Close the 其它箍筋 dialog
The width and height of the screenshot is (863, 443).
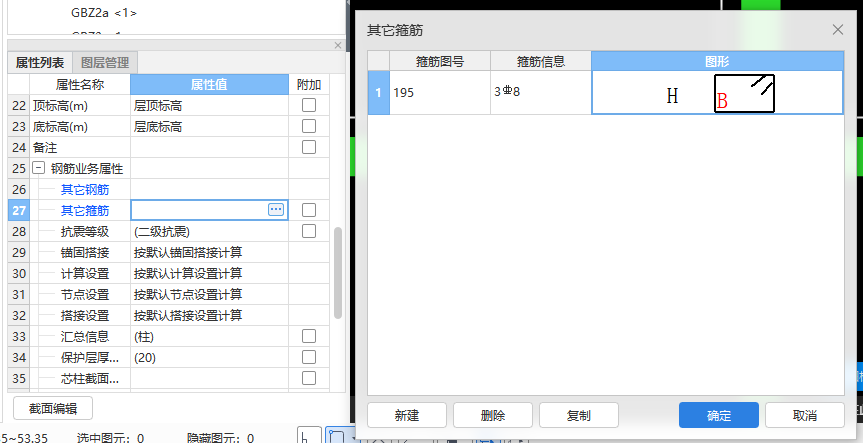point(838,30)
